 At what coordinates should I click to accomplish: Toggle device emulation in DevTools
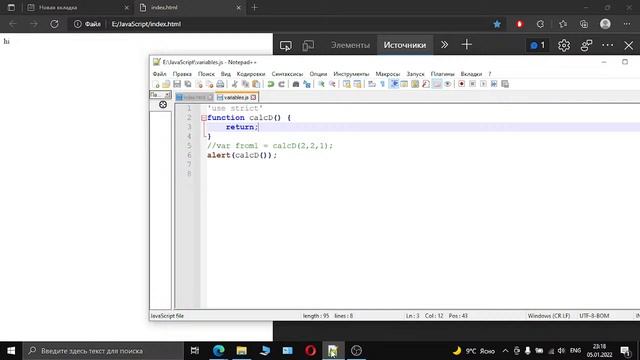[x=308, y=45]
